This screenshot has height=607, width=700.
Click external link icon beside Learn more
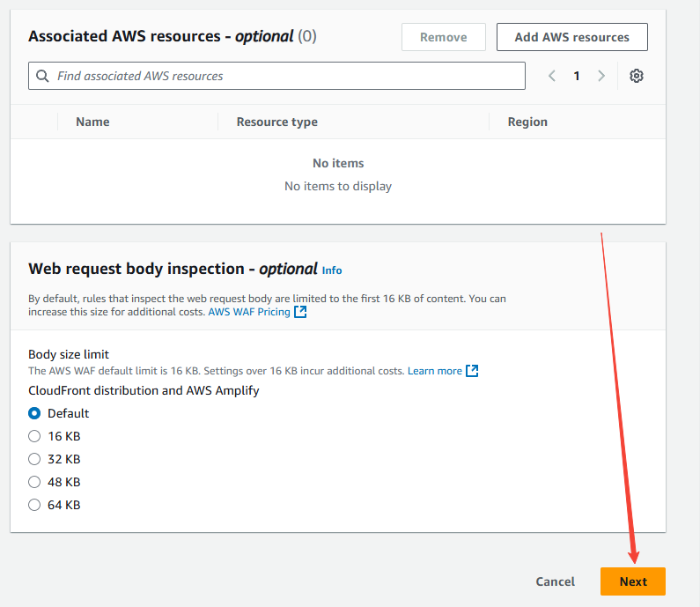pos(472,371)
